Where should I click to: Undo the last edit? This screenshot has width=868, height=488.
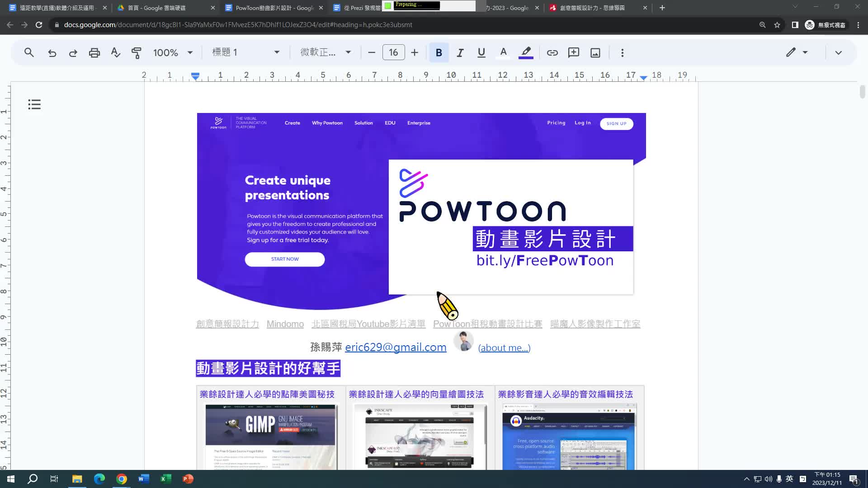pyautogui.click(x=52, y=52)
